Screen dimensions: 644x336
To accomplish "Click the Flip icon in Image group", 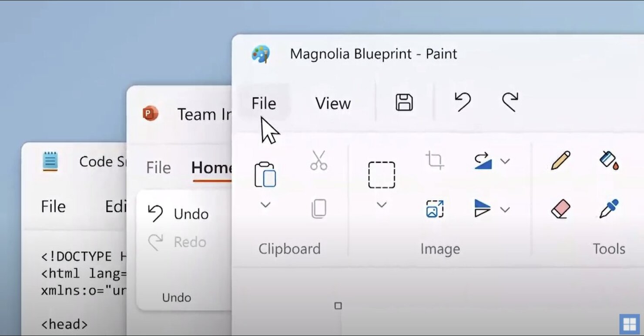I will 483,208.
